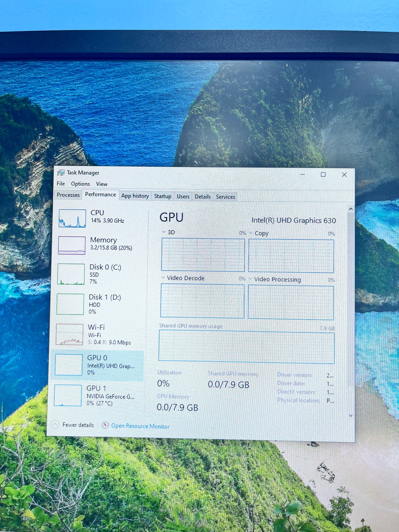This screenshot has width=399, height=532.
Task: Maximize the Task Manager window
Action: point(323,174)
